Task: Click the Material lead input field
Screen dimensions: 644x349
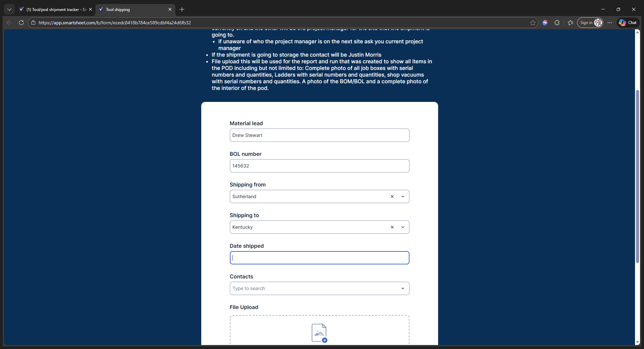Action: tap(319, 135)
